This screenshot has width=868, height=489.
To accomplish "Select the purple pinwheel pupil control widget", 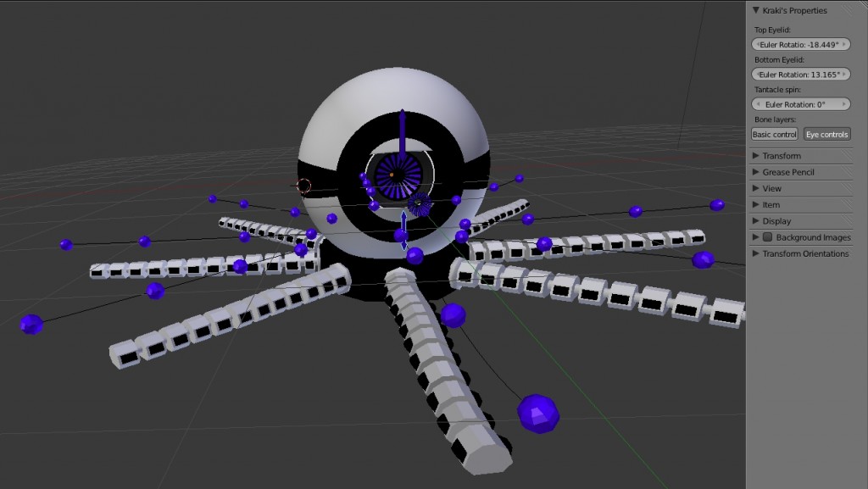I will tap(398, 174).
